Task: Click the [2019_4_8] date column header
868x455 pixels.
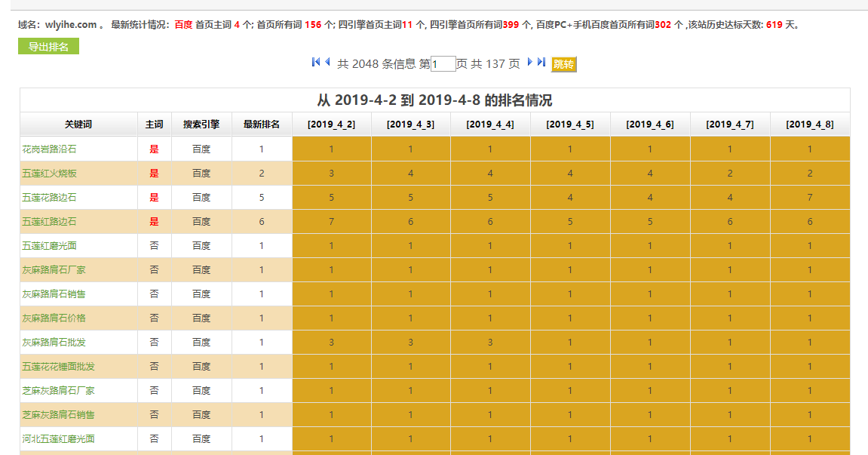Action: (x=810, y=124)
